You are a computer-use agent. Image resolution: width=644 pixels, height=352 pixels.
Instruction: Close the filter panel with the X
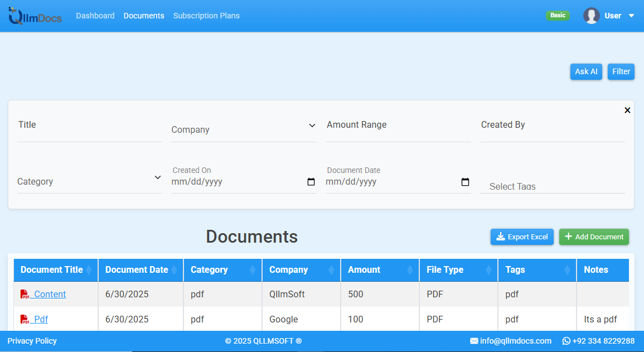click(x=627, y=110)
